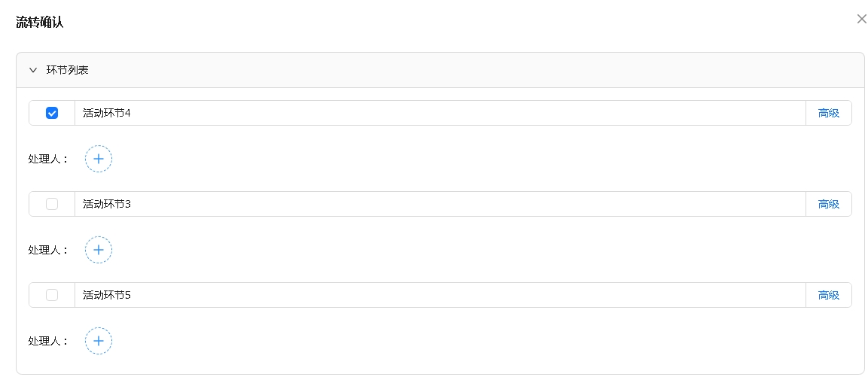Uncheck the 活动环节4 checkbox

[52, 113]
